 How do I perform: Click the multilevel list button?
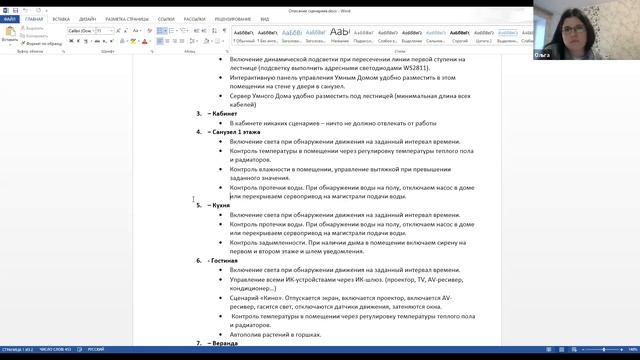tap(183, 31)
